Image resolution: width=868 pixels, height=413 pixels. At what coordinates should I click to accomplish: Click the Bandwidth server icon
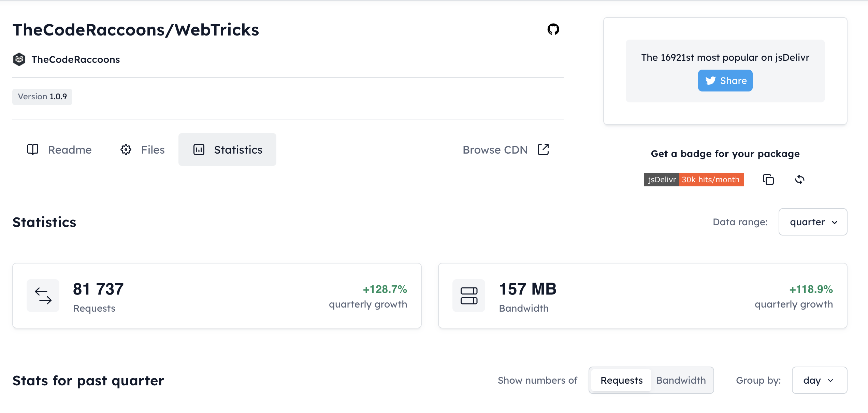(469, 296)
